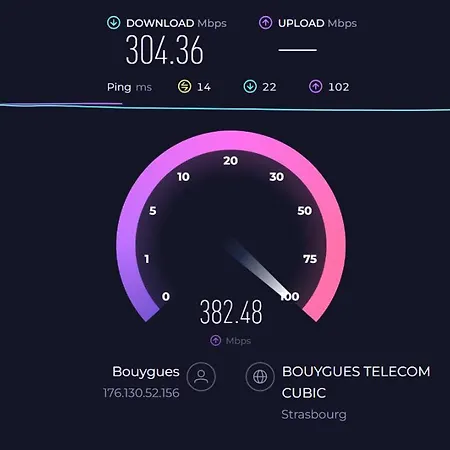
Task: Click the globe server icon
Action: tap(260, 377)
